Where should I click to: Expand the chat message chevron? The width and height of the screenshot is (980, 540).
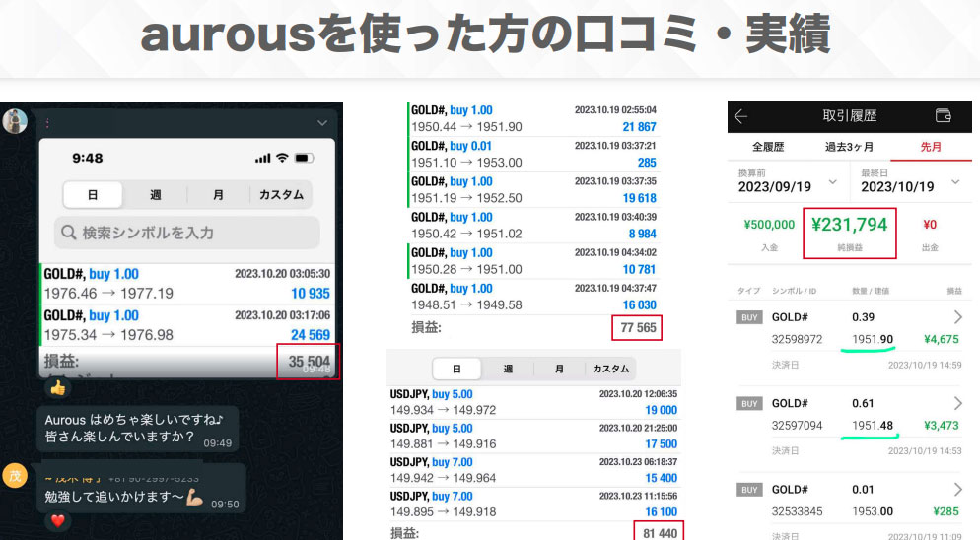[x=322, y=122]
